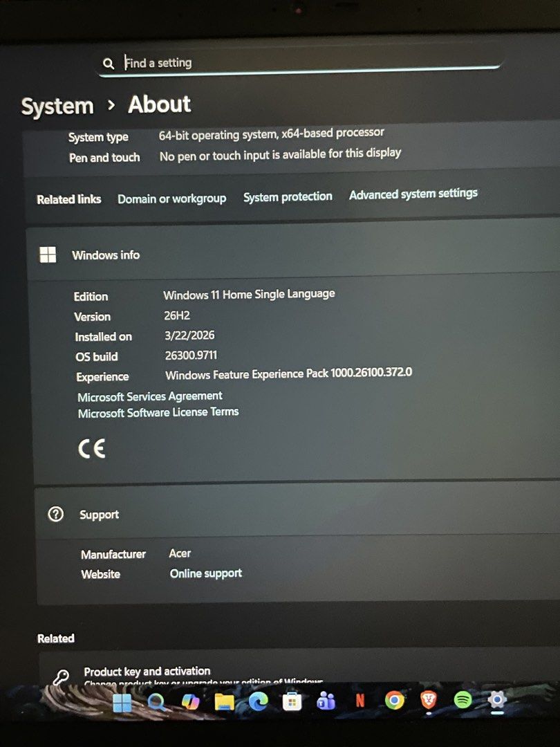Open Microsoft Teams from the taskbar

[x=326, y=701]
